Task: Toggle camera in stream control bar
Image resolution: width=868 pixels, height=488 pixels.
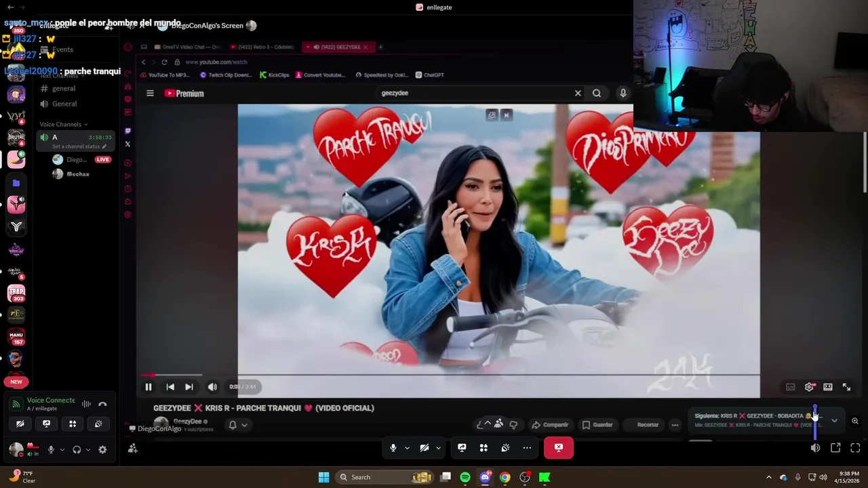Action: [425, 447]
